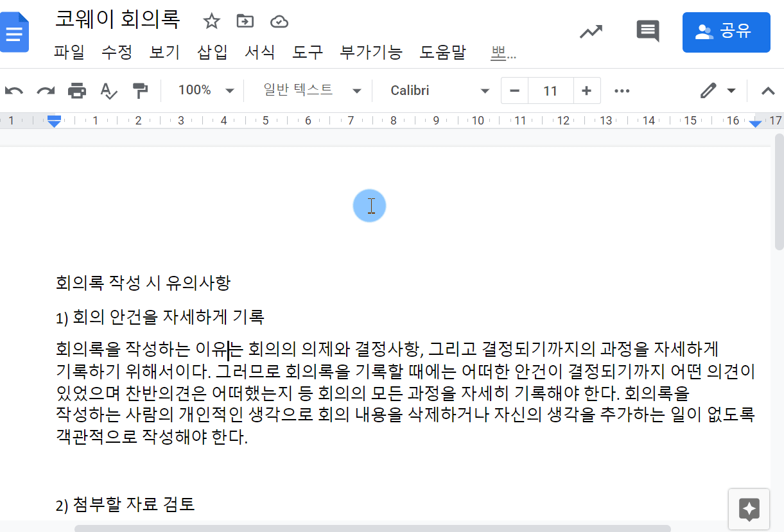Click the font size field showing 11
784x532 pixels.
[x=550, y=90]
